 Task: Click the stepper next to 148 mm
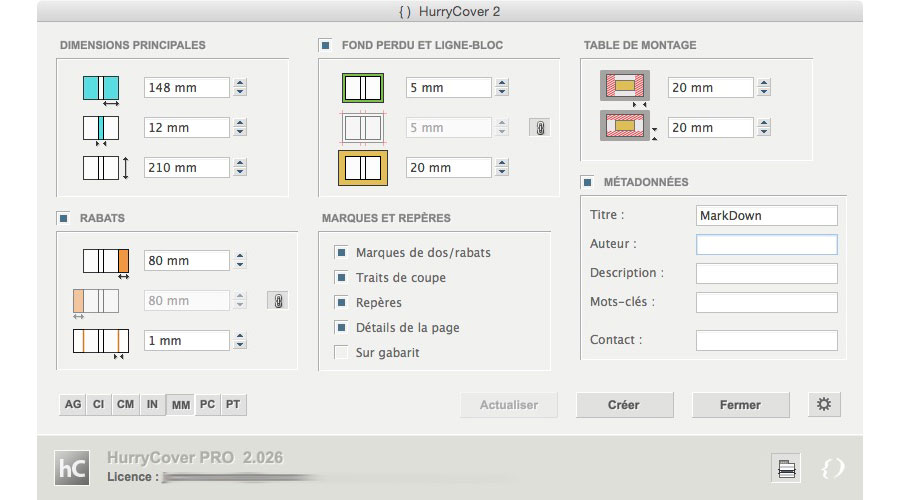click(240, 87)
